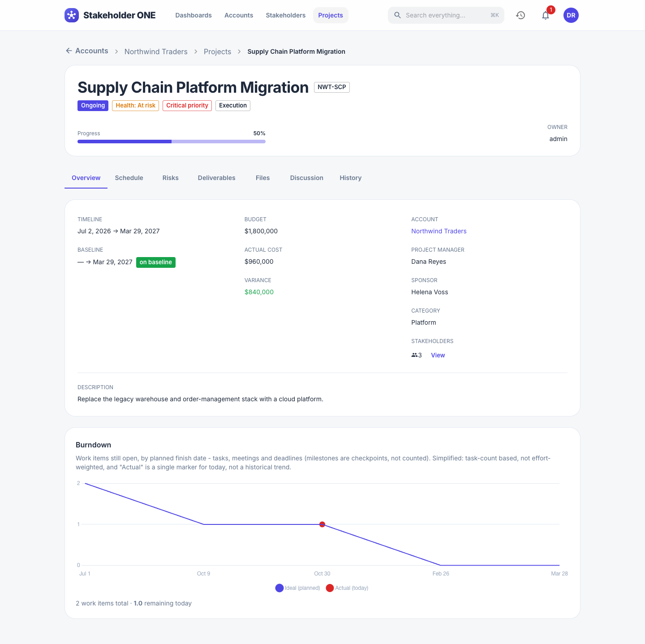The height and width of the screenshot is (644, 645).
Task: Open the Dashboards nav item
Action: click(193, 15)
